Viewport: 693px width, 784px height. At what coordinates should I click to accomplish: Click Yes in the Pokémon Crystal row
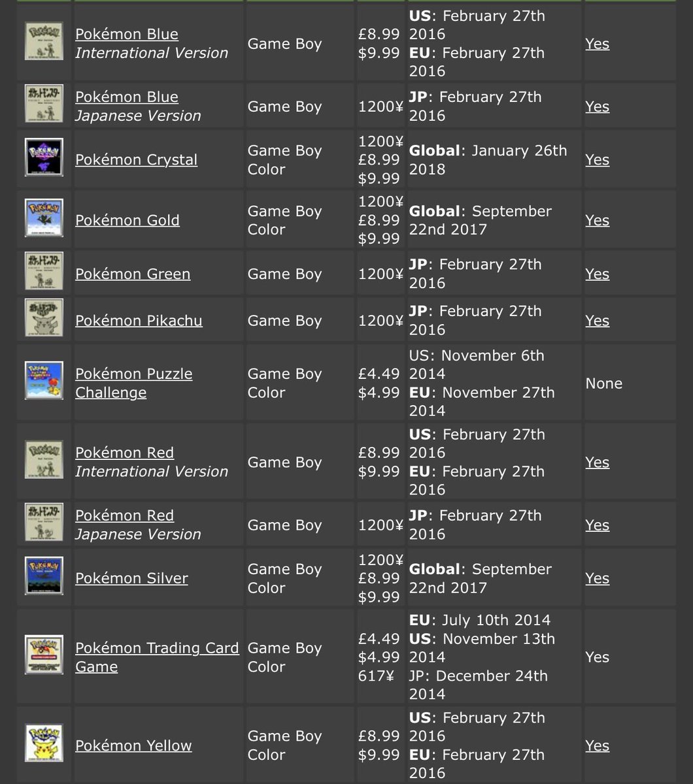(597, 159)
